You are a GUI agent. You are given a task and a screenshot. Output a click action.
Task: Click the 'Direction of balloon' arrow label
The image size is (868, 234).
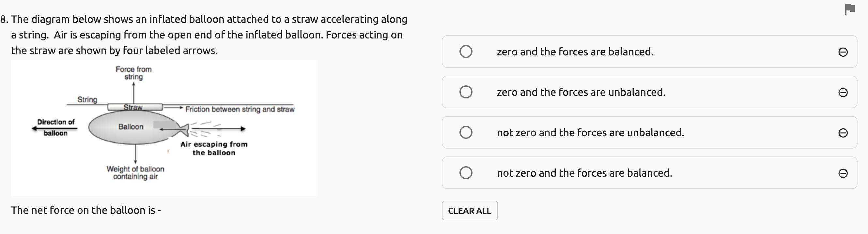55,128
